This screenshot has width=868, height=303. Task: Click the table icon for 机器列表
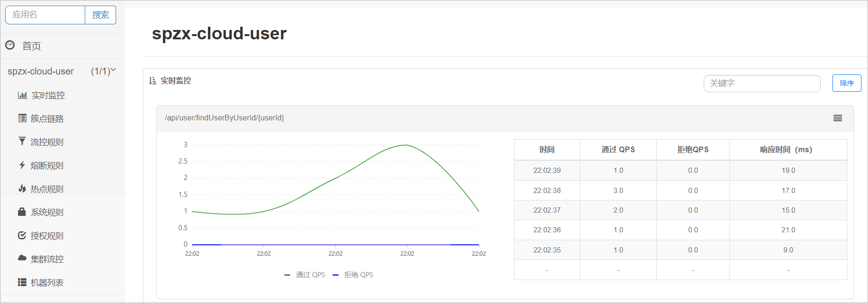22,282
